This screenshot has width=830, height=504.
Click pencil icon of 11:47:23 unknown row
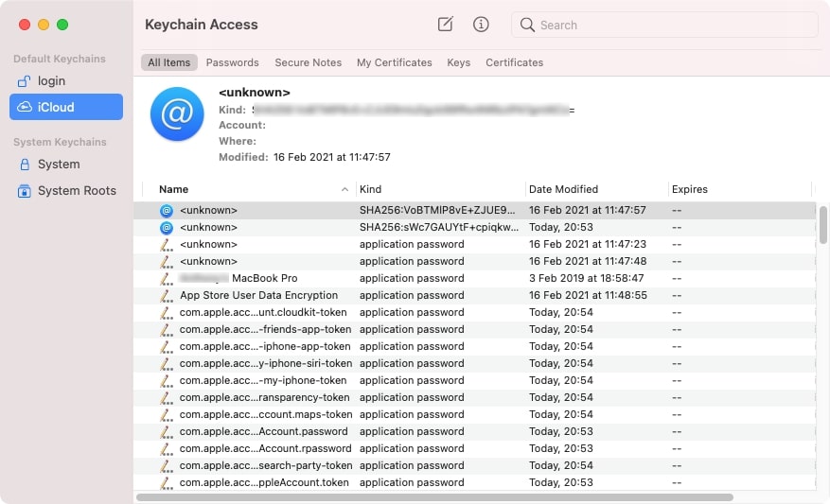(167, 244)
